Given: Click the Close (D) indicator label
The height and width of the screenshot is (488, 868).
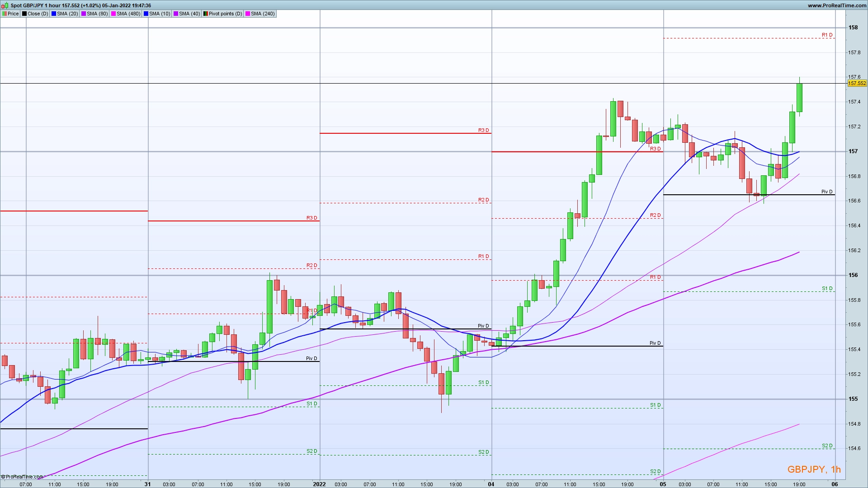Looking at the screenshot, I should (38, 14).
